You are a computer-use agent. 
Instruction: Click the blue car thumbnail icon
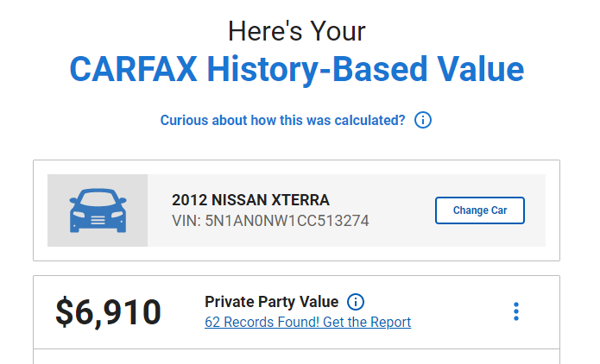coord(98,210)
